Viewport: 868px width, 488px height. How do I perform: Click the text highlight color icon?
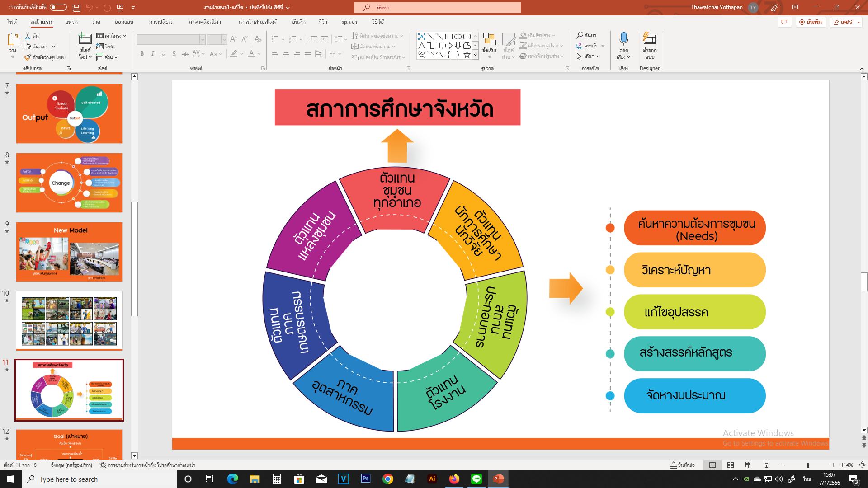click(x=234, y=54)
